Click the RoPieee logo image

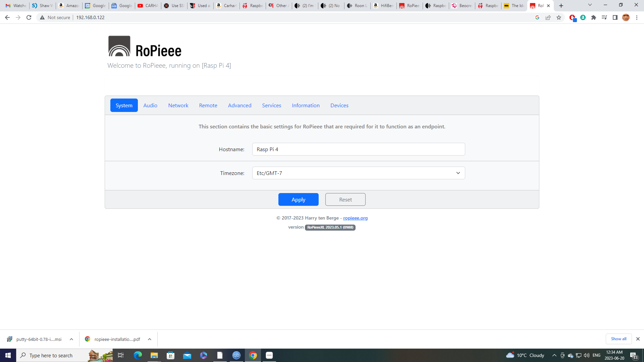pyautogui.click(x=119, y=46)
